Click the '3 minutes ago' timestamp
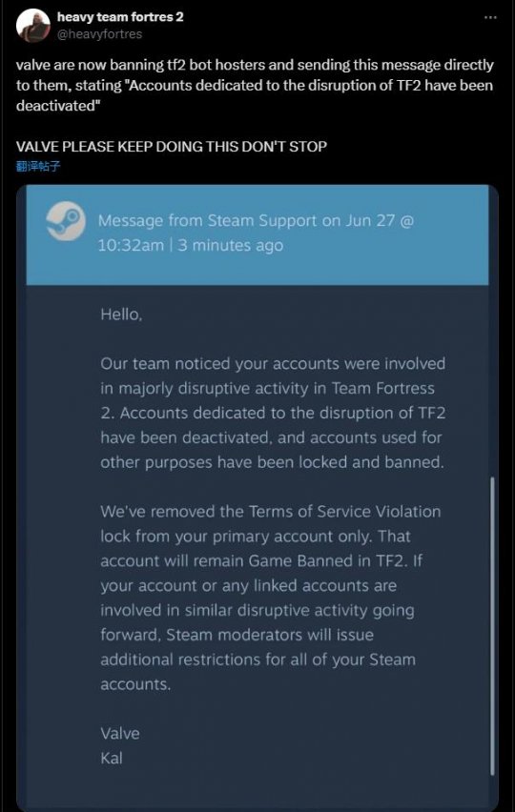Screen dimensions: 515x812 coord(231,245)
